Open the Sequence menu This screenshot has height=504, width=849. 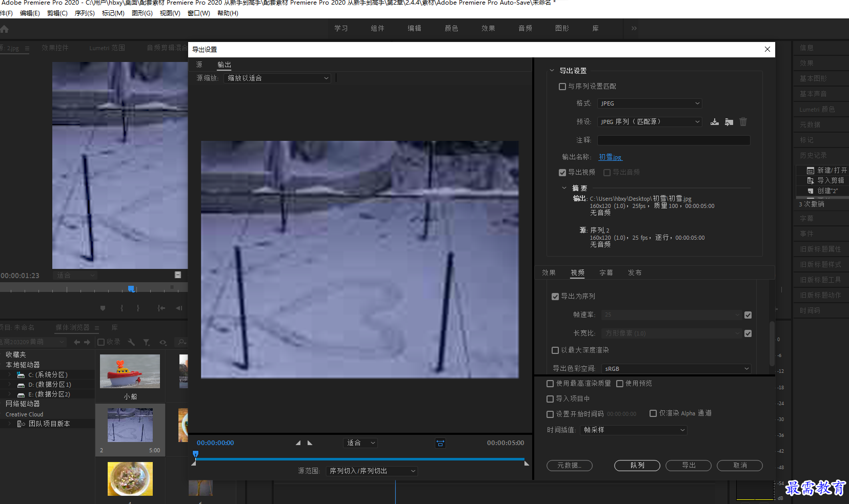(x=85, y=13)
